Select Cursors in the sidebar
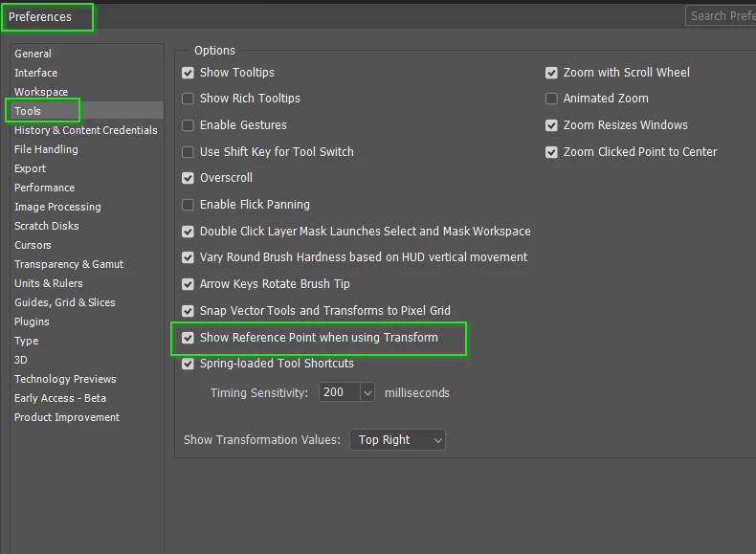 point(33,245)
